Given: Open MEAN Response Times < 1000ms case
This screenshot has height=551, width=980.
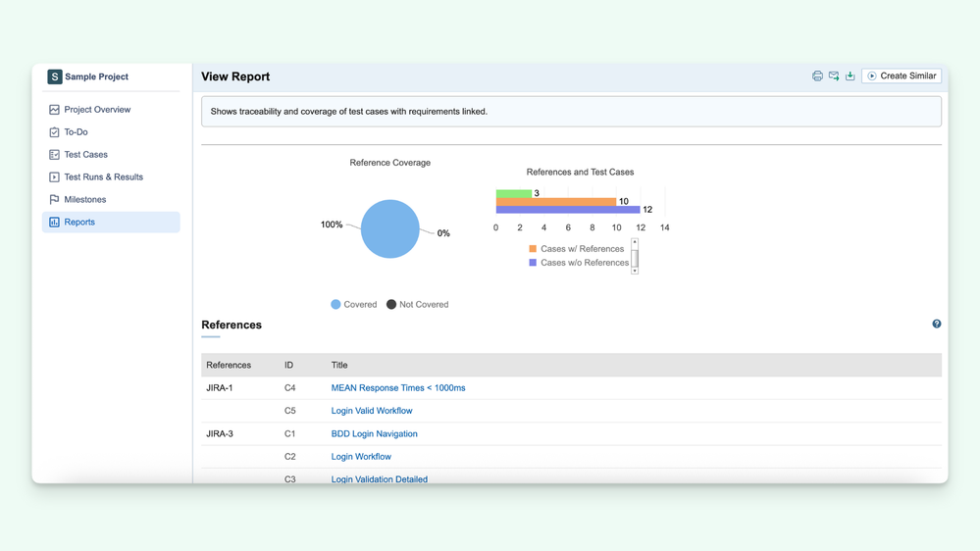Looking at the screenshot, I should [x=398, y=388].
